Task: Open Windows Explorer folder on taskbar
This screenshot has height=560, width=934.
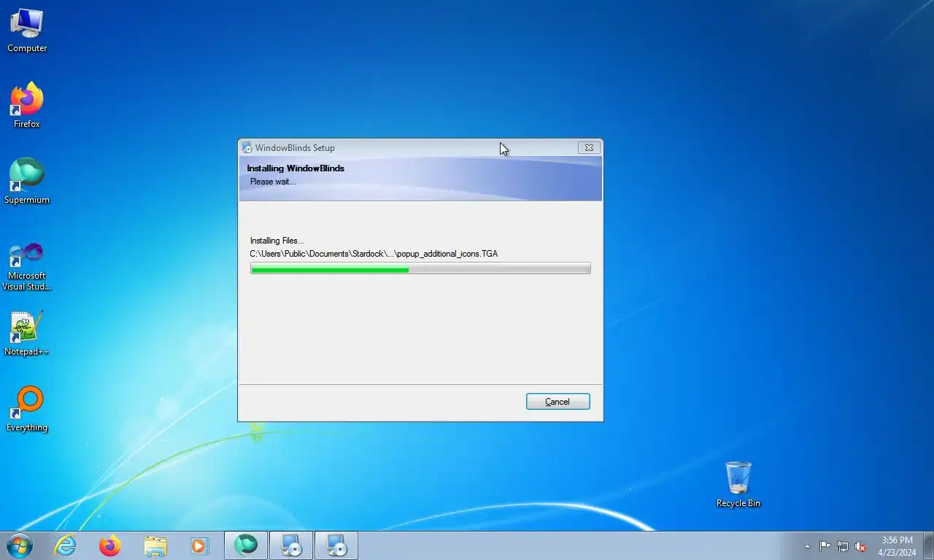Action: [x=155, y=545]
